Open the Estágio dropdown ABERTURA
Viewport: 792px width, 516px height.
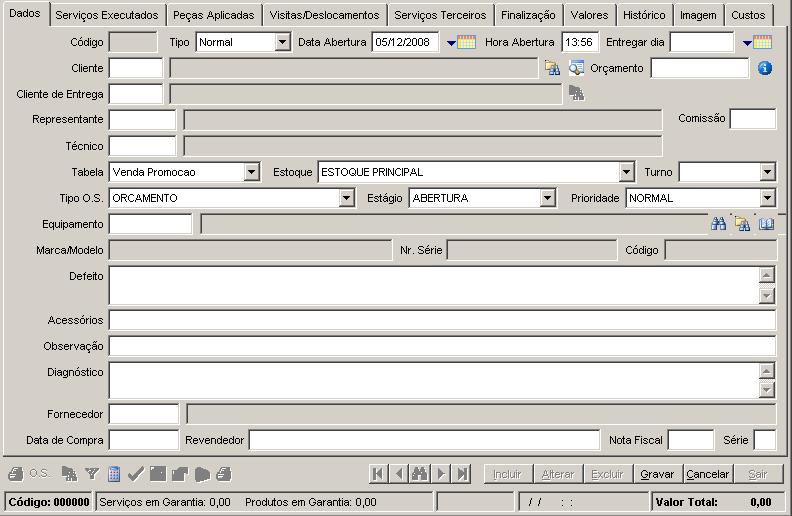pos(548,198)
